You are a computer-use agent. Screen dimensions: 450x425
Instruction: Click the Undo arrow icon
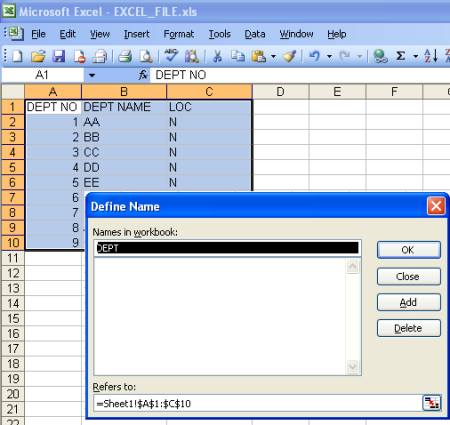[x=314, y=56]
